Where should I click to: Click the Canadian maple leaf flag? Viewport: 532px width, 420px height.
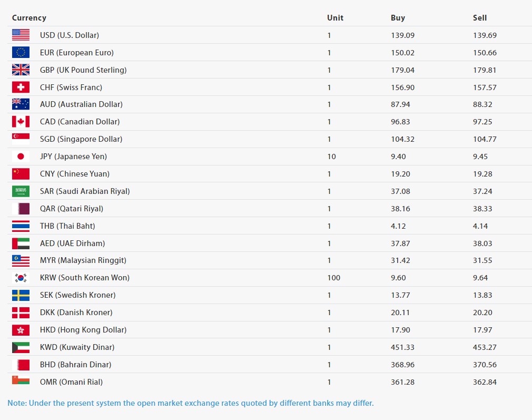pyautogui.click(x=21, y=122)
